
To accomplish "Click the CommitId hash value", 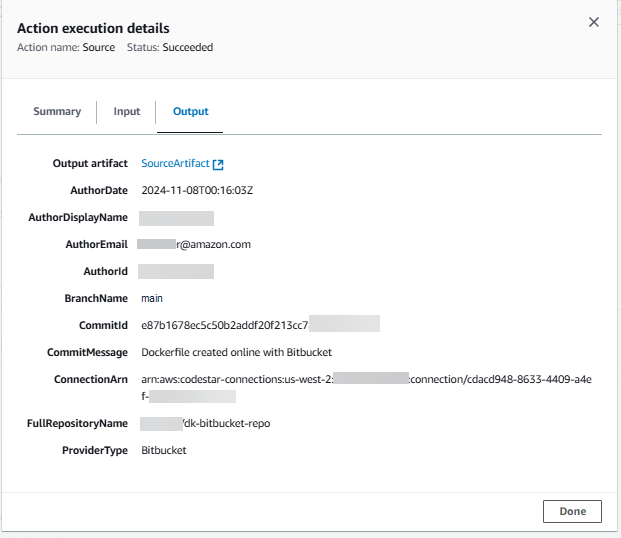I will 224,325.
